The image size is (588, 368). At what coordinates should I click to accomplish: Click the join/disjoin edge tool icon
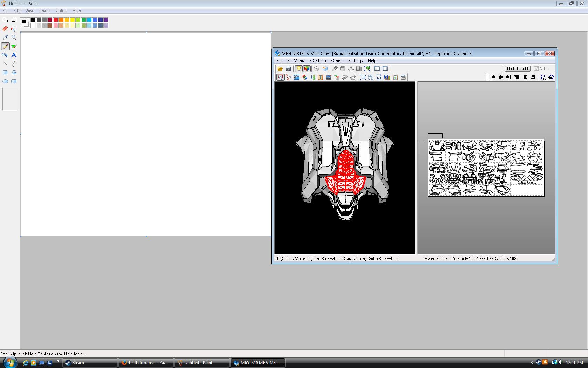click(288, 77)
